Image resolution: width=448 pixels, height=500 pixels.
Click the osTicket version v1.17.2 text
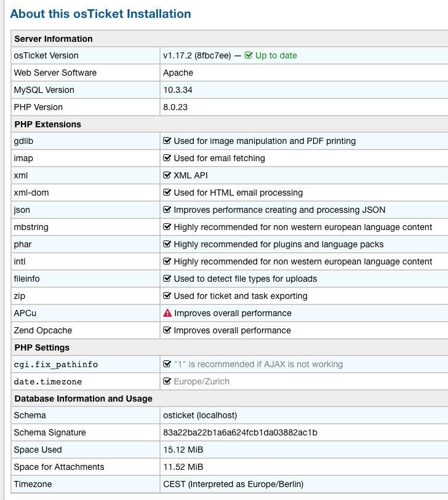click(x=197, y=55)
